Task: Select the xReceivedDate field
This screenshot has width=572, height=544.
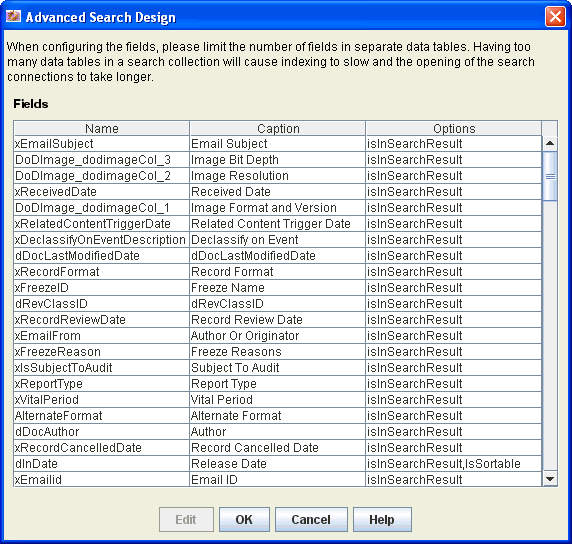Action: click(102, 192)
